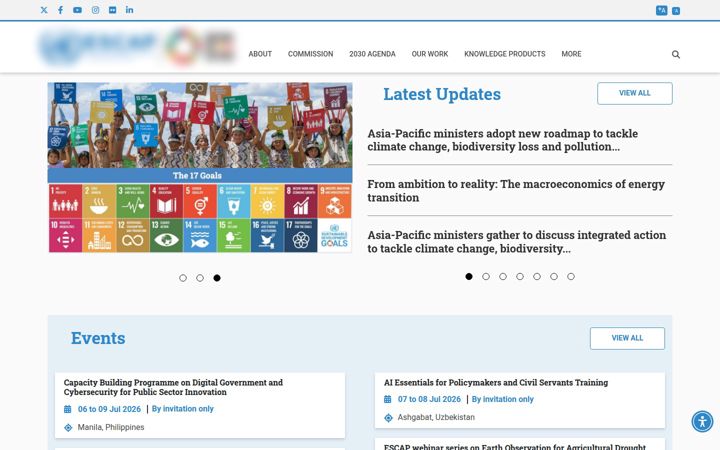Select second Latest Updates pagination dot
The width and height of the screenshot is (720, 450).
pyautogui.click(x=486, y=276)
